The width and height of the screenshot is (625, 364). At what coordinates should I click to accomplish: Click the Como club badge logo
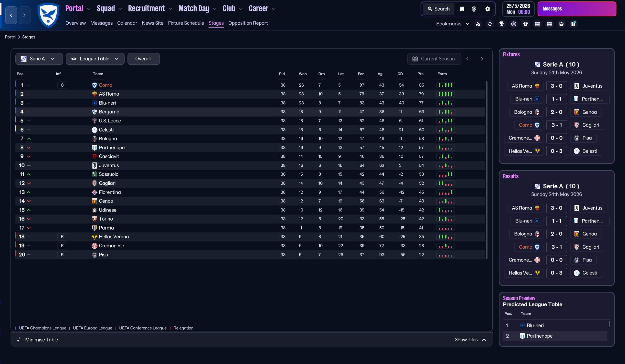(x=48, y=15)
